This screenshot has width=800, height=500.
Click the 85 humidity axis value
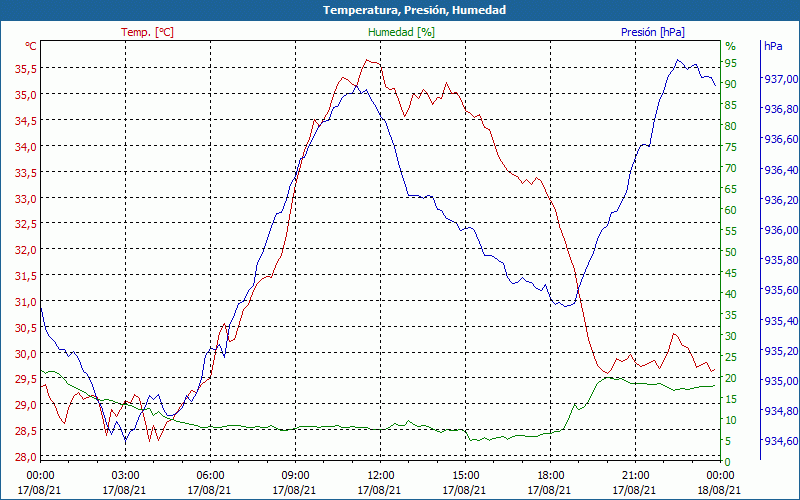[731, 105]
